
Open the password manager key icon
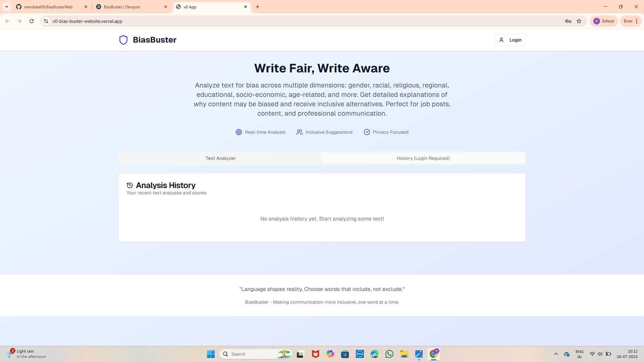tap(568, 21)
